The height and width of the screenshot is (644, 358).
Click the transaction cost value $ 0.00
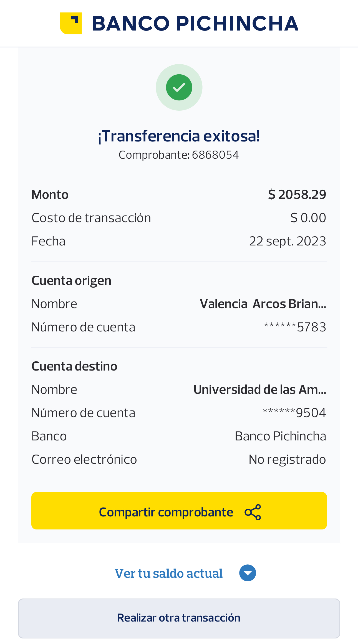pos(308,218)
